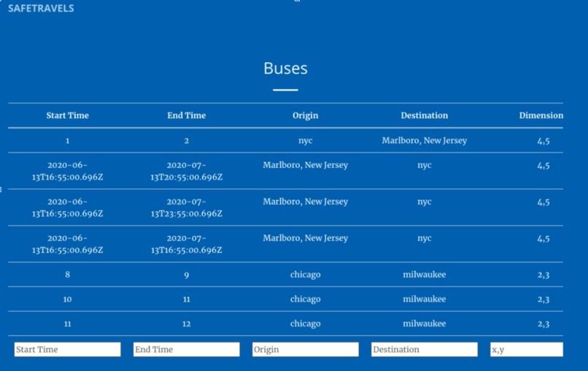The image size is (588, 371).
Task: Select dimension 4,5 in the nyc origin row
Action: click(x=543, y=141)
